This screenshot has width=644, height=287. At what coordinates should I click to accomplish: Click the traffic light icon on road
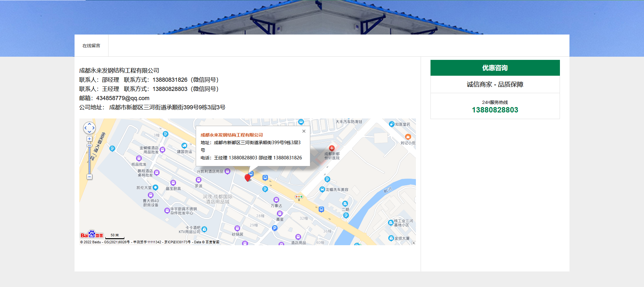click(299, 197)
